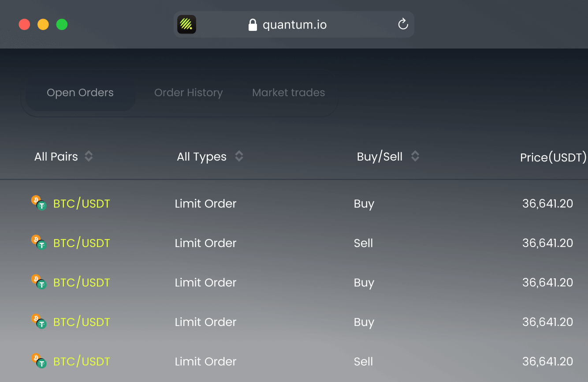Switch to the Order History tab
This screenshot has width=588, height=382.
[x=188, y=93]
